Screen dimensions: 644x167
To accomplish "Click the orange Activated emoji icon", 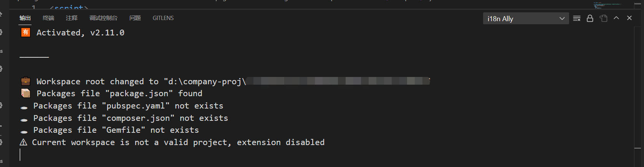I will pyautogui.click(x=25, y=32).
